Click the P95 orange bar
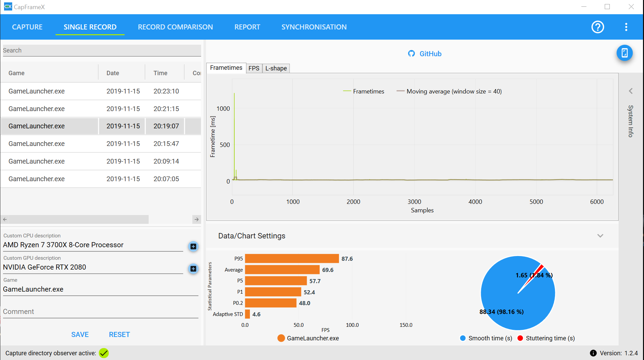 coord(292,259)
